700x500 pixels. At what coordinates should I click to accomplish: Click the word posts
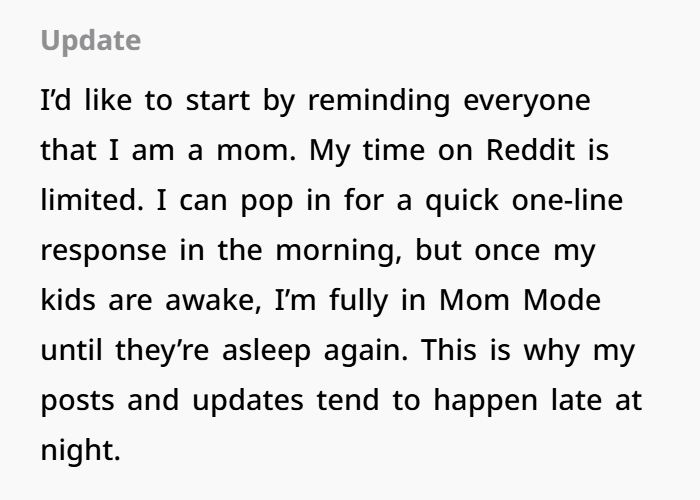77,402
